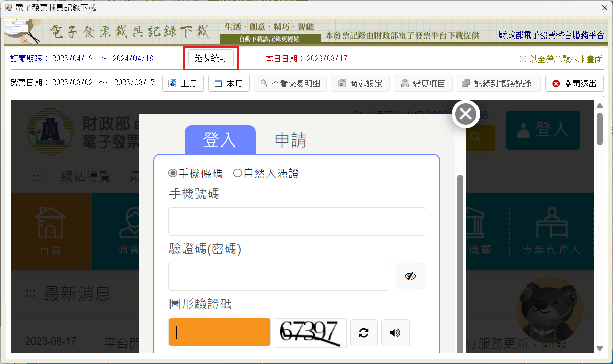The image size is (613, 364).
Task: Click the login dialog's inner scrollbar thumb
Action: [460, 264]
